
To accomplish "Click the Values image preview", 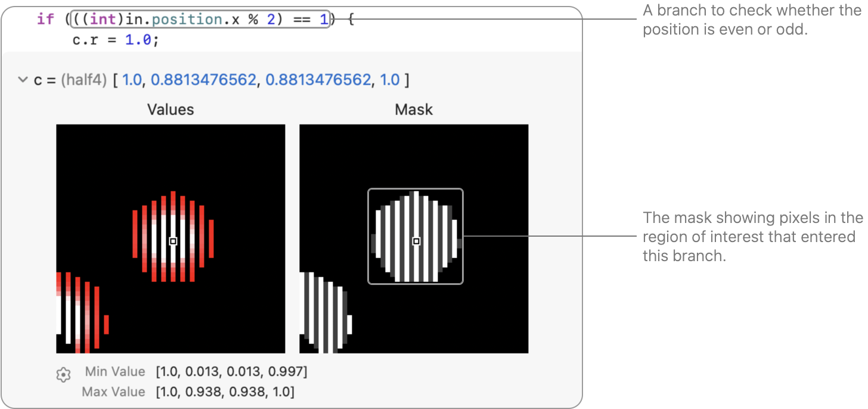I will 170,237.
